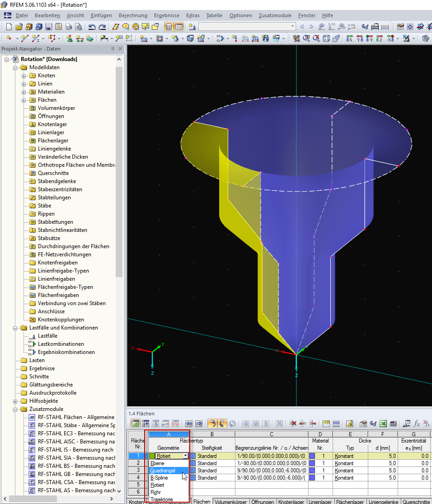The width and height of the screenshot is (432, 504).
Task: Open the Rotiert geometry dropdown arrow
Action: [185, 456]
